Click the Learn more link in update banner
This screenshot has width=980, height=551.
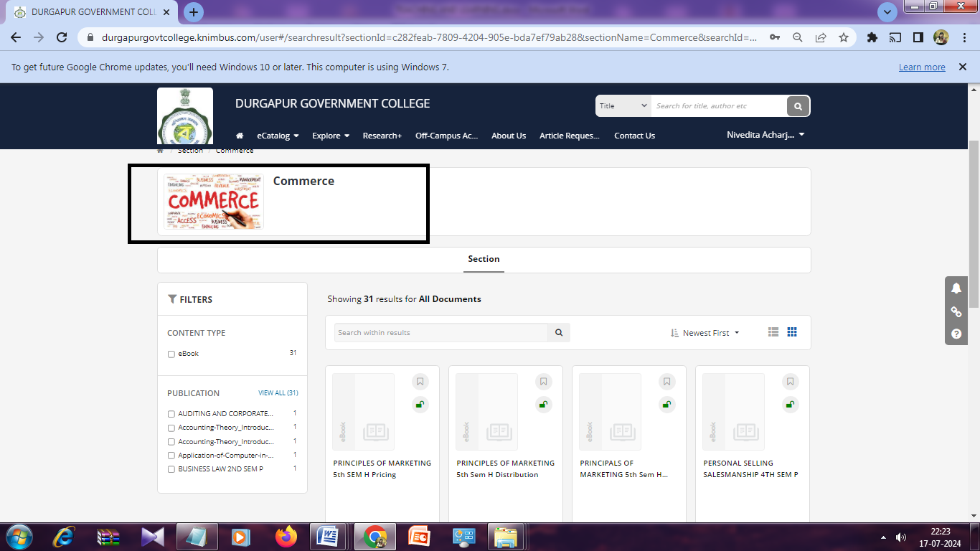921,67
